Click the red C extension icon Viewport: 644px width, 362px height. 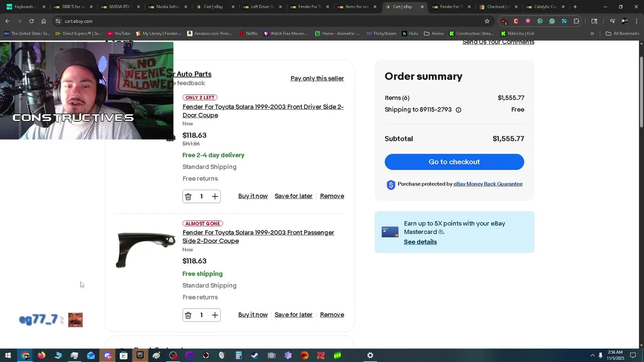coord(516,21)
